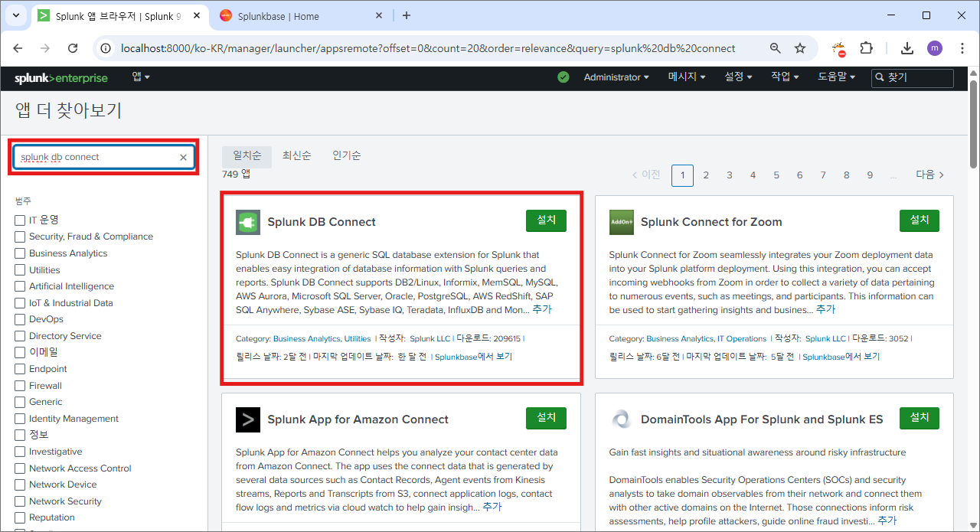Open Chrome downloads icon
980x532 pixels.
[907, 48]
